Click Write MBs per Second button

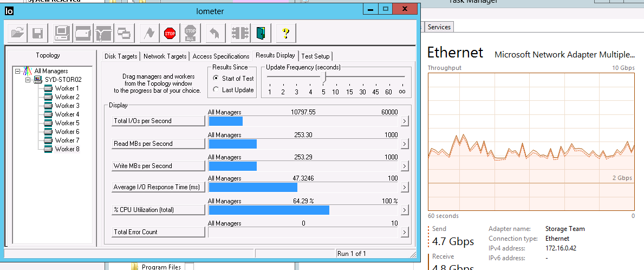(x=159, y=166)
